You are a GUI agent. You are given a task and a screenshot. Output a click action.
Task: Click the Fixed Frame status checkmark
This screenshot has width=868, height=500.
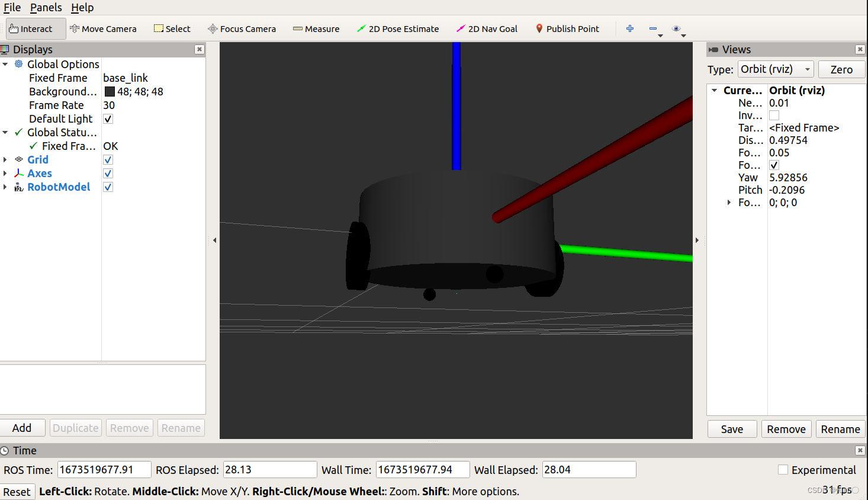33,146
